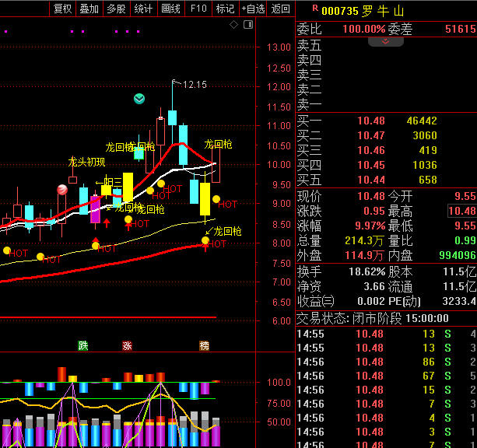Viewport: 477px width, 448px height.
Task: Click the red R badge before stock code
Action: click(314, 9)
